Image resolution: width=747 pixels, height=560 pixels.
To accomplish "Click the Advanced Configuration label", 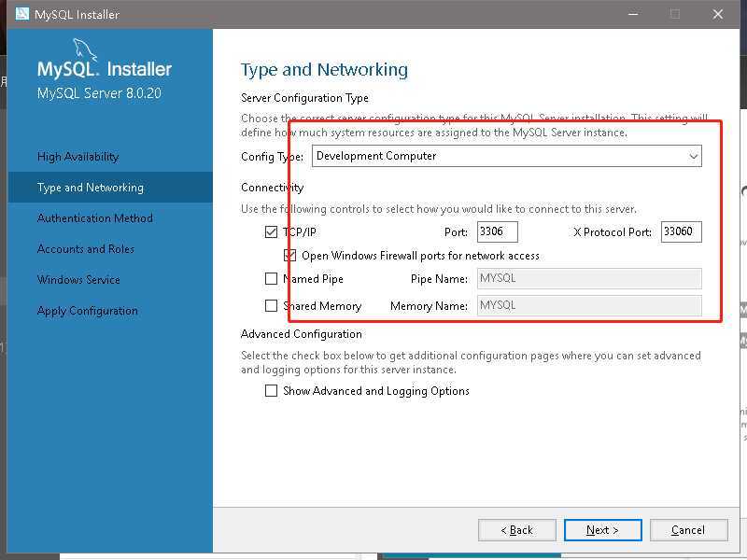I will point(302,334).
